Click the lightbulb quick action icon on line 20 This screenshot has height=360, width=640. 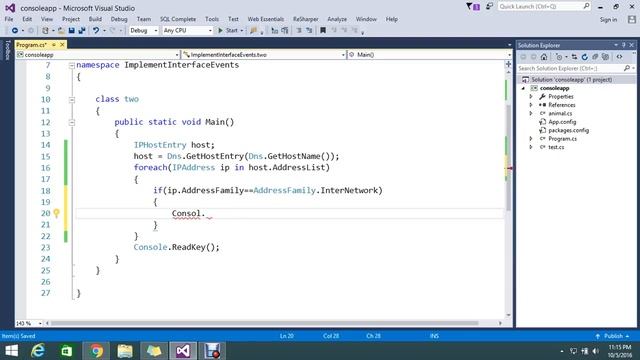tap(56, 213)
